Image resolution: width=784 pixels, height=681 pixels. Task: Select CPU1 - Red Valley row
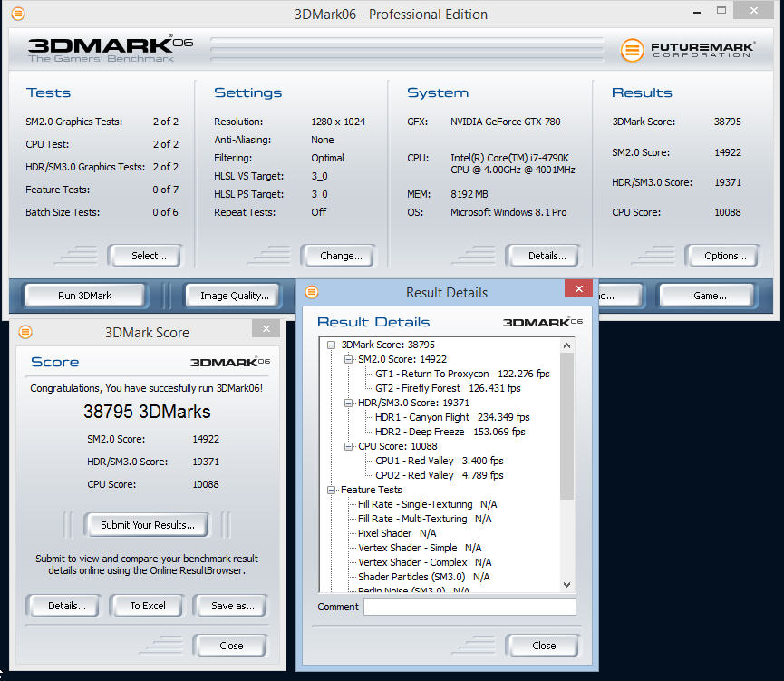click(439, 461)
